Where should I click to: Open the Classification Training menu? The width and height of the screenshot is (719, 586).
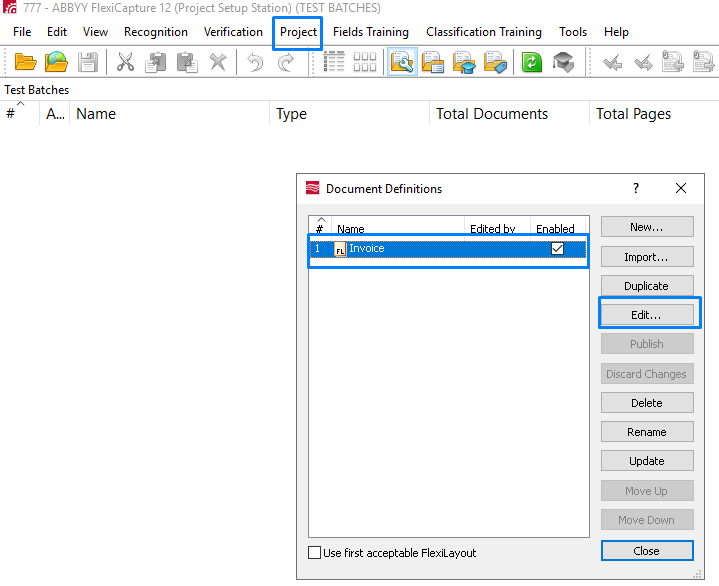(484, 32)
